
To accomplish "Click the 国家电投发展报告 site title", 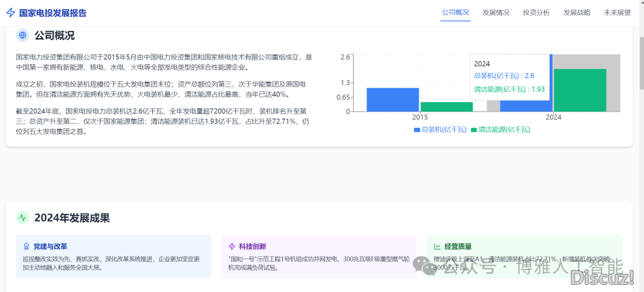I will coord(53,13).
